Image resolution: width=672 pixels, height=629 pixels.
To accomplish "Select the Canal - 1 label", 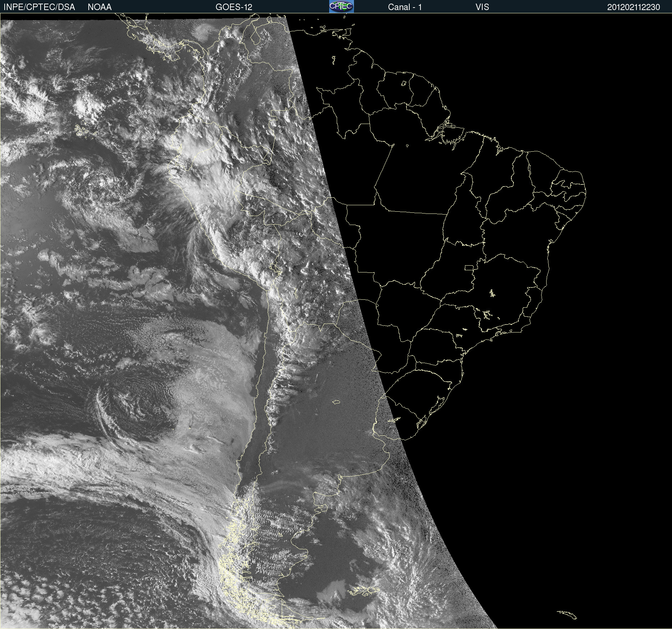I will coord(405,7).
